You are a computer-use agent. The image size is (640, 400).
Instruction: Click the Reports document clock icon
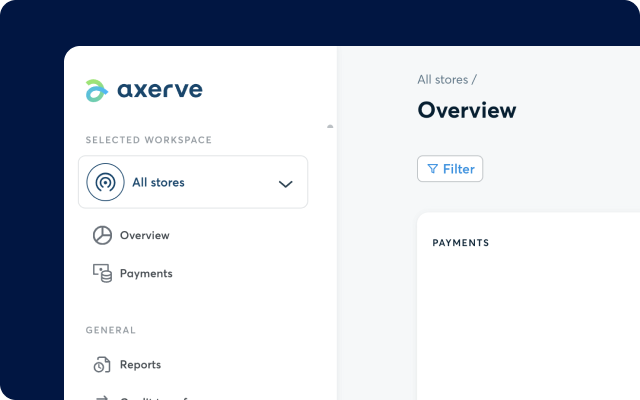click(102, 364)
